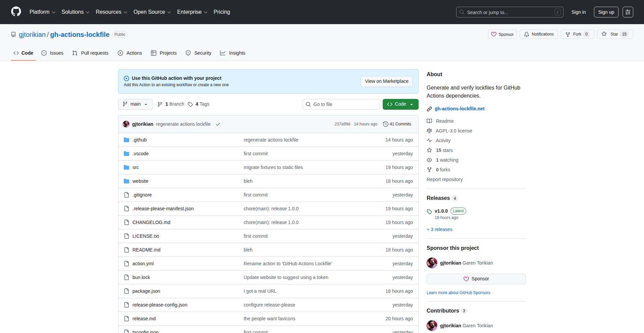Open the AGPL-3.0 license scales icon
Image resolution: width=644 pixels, height=333 pixels.
click(x=429, y=131)
